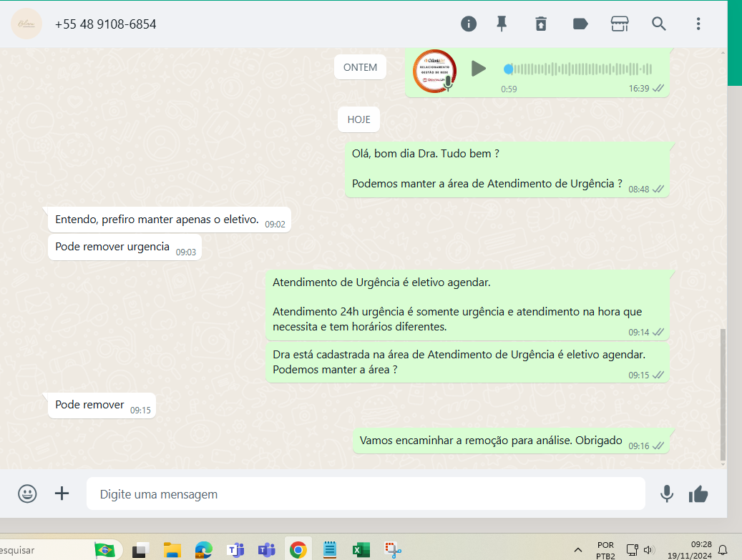Screen dimensions: 742x560
Task: Click the 'Entendo, prefiro manter apenas o eletivo.' message
Action: 170,220
